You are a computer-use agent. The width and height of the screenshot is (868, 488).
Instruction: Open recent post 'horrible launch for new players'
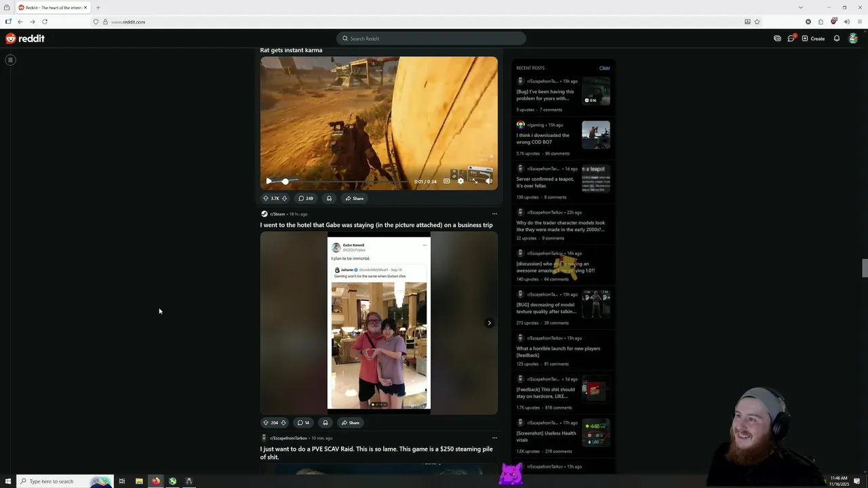[558, 352]
